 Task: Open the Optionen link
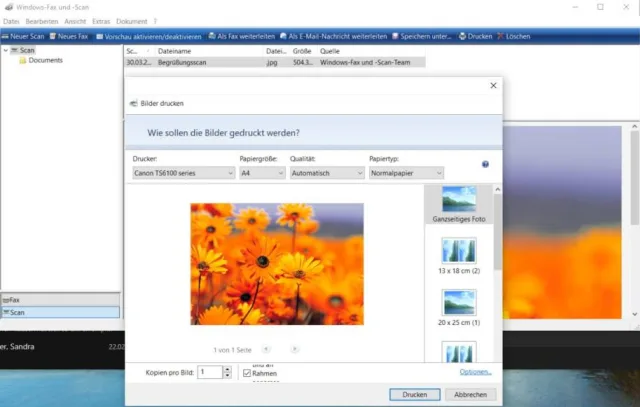tap(475, 372)
